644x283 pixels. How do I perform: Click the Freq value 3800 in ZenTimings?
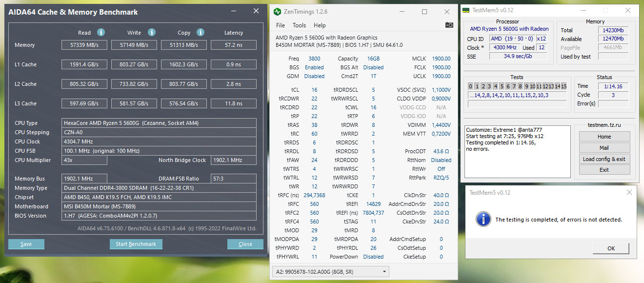[314, 59]
